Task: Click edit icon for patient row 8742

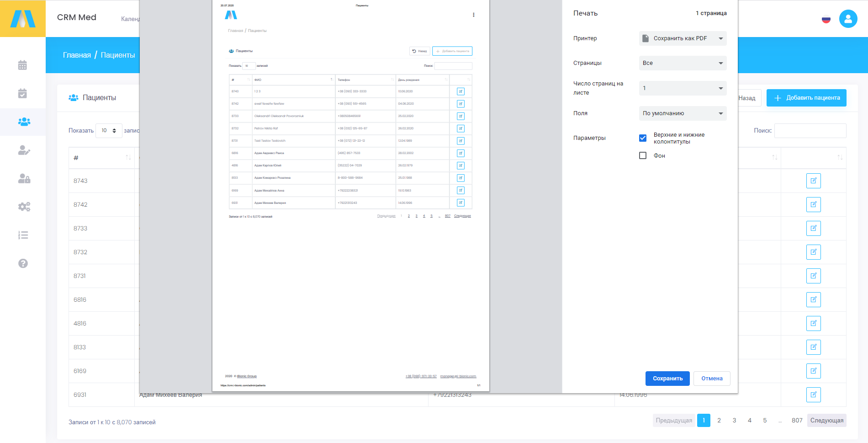Action: pyautogui.click(x=814, y=204)
